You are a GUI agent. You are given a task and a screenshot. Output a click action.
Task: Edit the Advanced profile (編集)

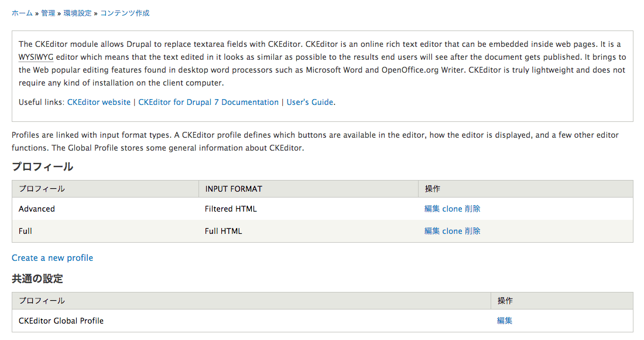[432, 209]
